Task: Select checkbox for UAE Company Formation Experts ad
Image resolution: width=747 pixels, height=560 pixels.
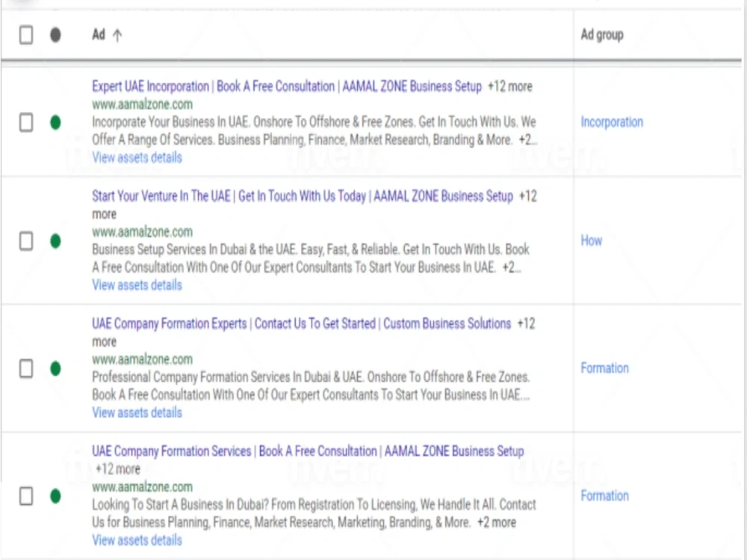Action: pyautogui.click(x=26, y=369)
